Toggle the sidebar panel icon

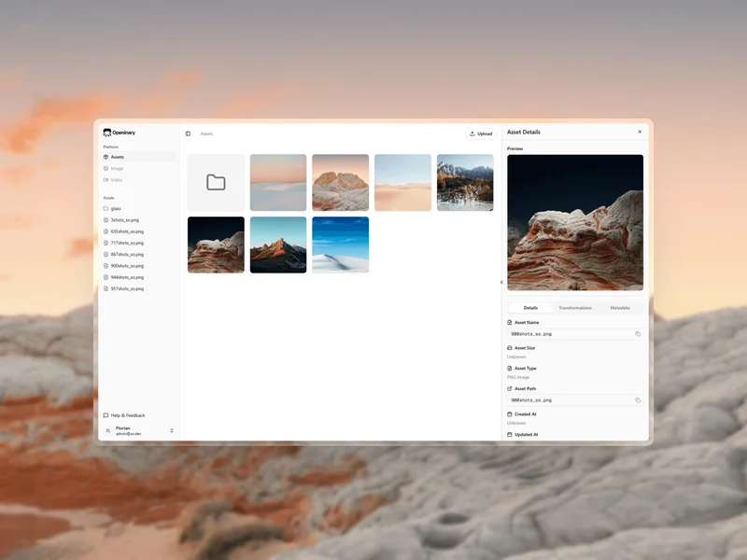coord(188,133)
